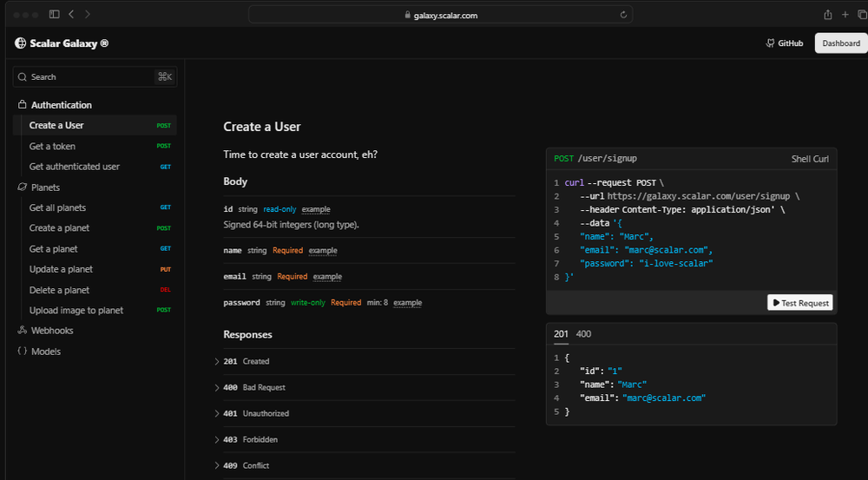Open the GitHub link
This screenshot has height=480, width=868.
click(x=785, y=43)
